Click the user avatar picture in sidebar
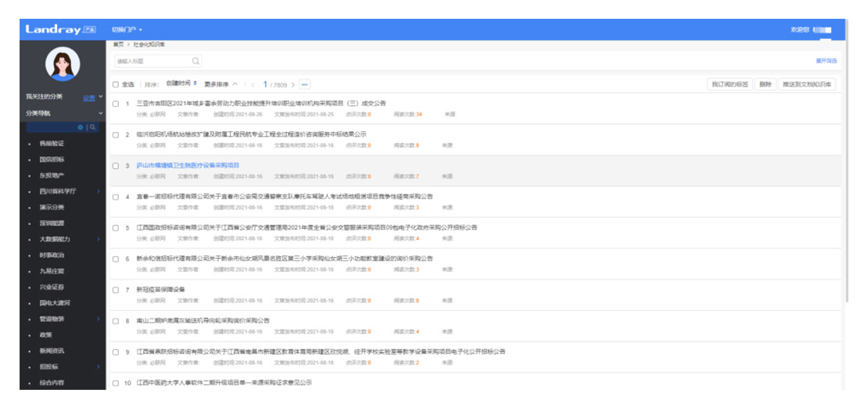 click(x=63, y=64)
